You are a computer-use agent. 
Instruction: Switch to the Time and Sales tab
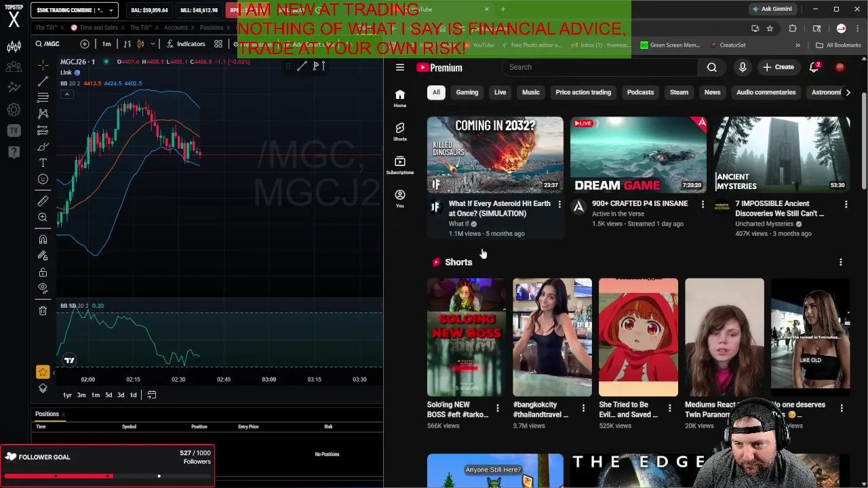tap(99, 28)
